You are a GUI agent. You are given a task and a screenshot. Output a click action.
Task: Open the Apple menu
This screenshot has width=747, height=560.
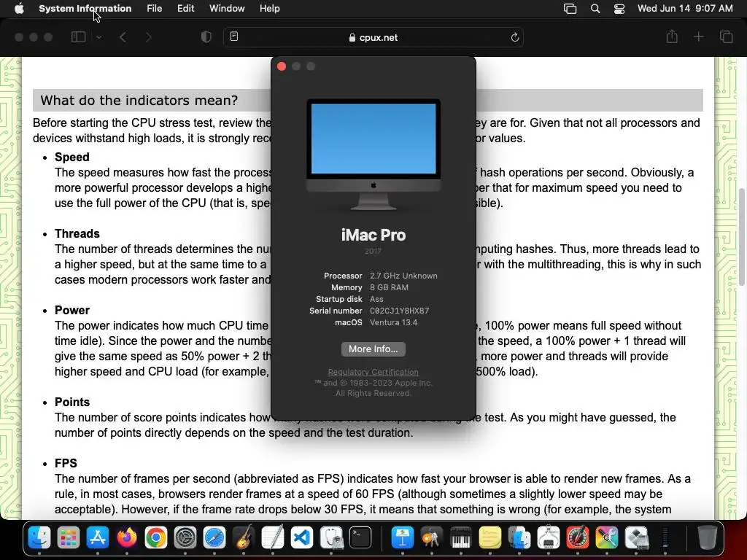point(19,9)
